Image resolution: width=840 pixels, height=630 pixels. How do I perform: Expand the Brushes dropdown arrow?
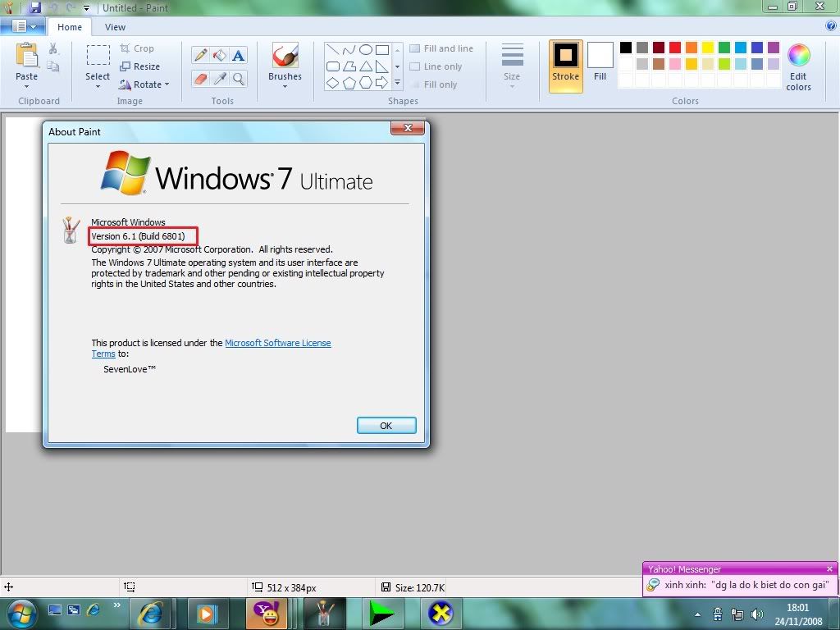coord(285,86)
